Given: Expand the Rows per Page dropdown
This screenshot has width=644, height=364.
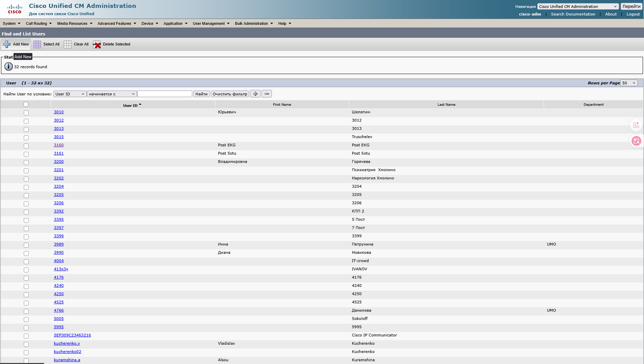Looking at the screenshot, I should (629, 83).
